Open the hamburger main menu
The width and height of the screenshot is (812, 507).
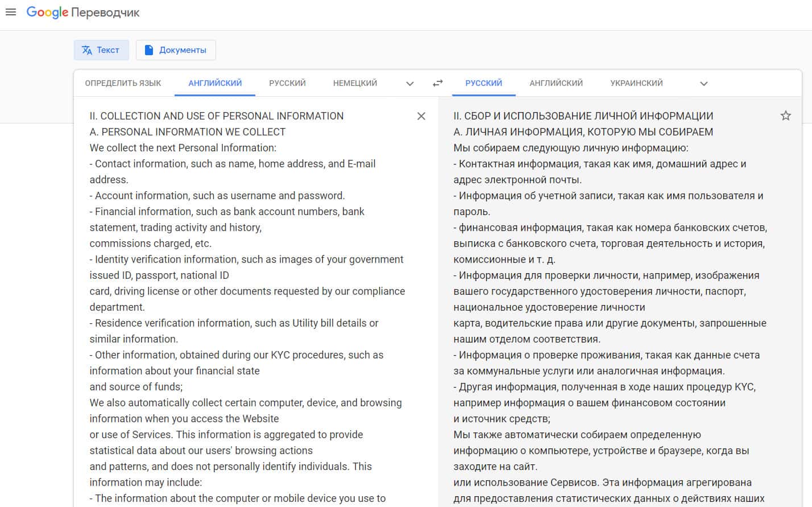coord(11,12)
